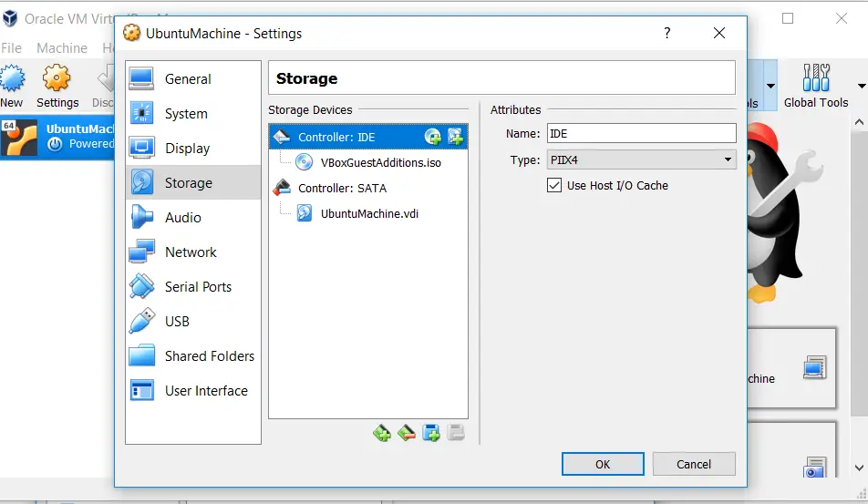The height and width of the screenshot is (504, 868).
Task: Add optical drive to Controller: IDE
Action: point(433,137)
